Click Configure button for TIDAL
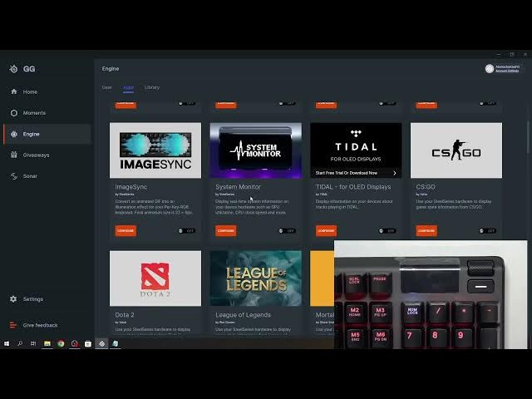 coord(327,231)
